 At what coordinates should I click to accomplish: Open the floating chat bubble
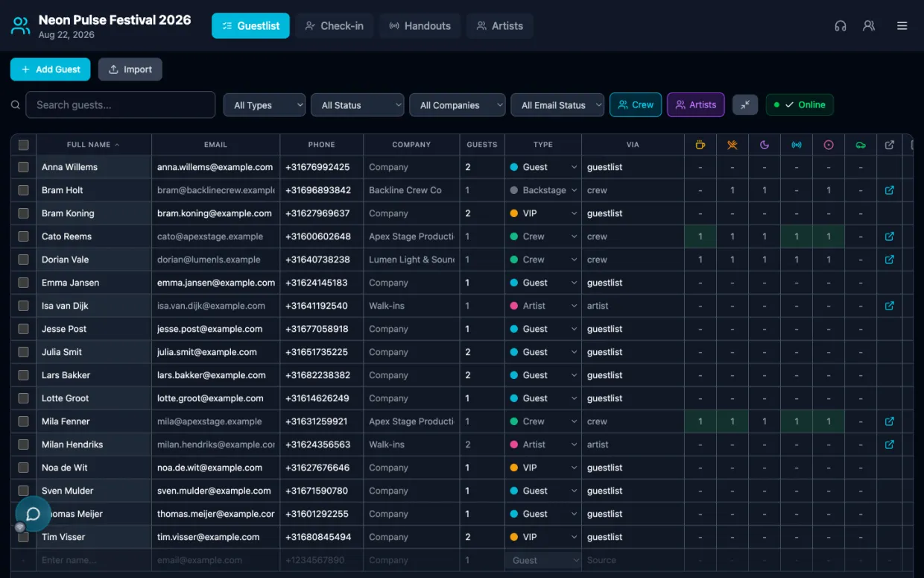tap(33, 514)
